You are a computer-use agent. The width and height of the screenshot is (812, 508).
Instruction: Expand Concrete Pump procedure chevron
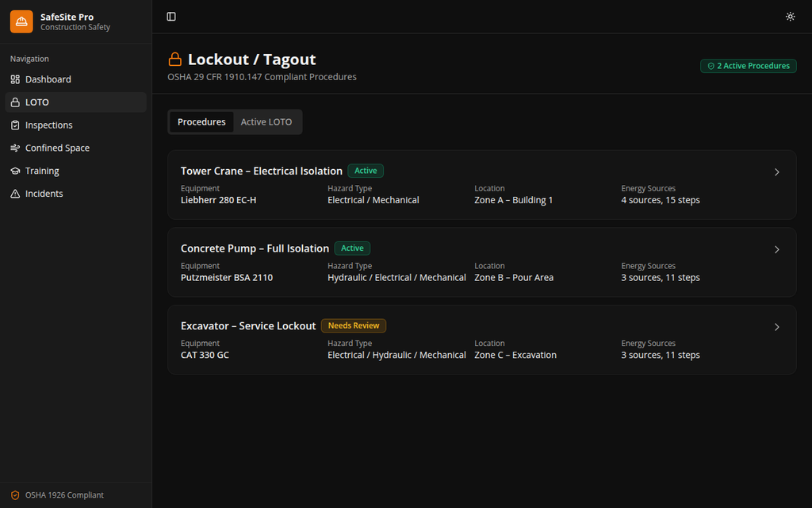[x=777, y=249]
